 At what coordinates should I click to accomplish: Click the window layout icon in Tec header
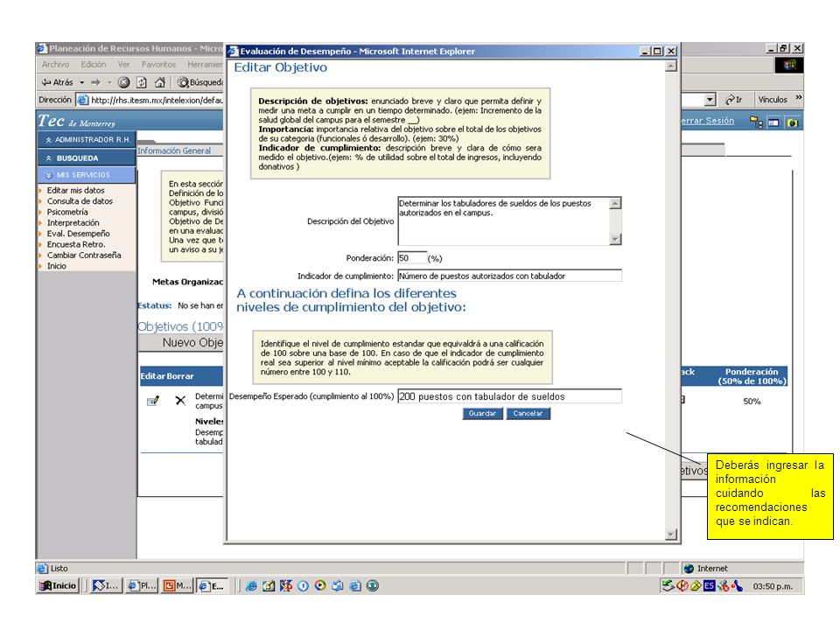773,122
